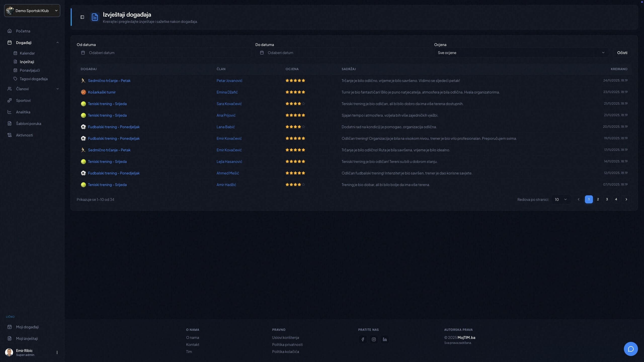Open user options menu beside Emir Ribic

(x=57, y=352)
